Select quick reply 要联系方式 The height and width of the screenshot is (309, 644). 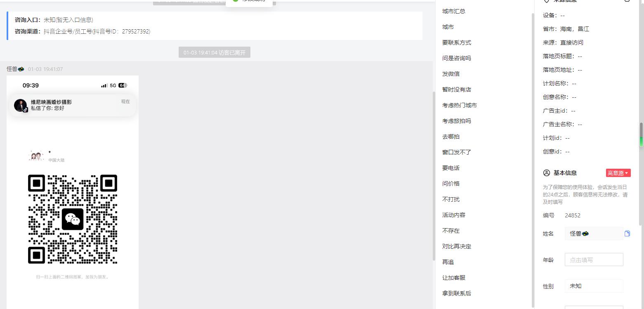tap(457, 42)
